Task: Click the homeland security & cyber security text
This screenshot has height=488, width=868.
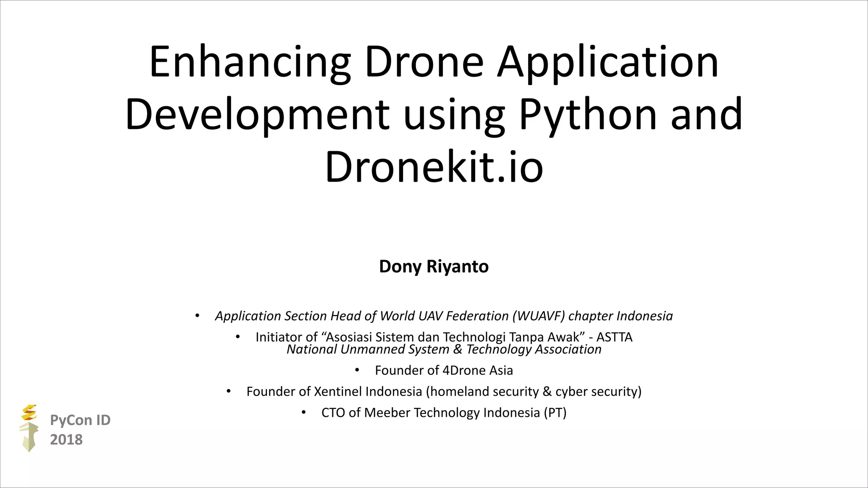Action: 534,391
